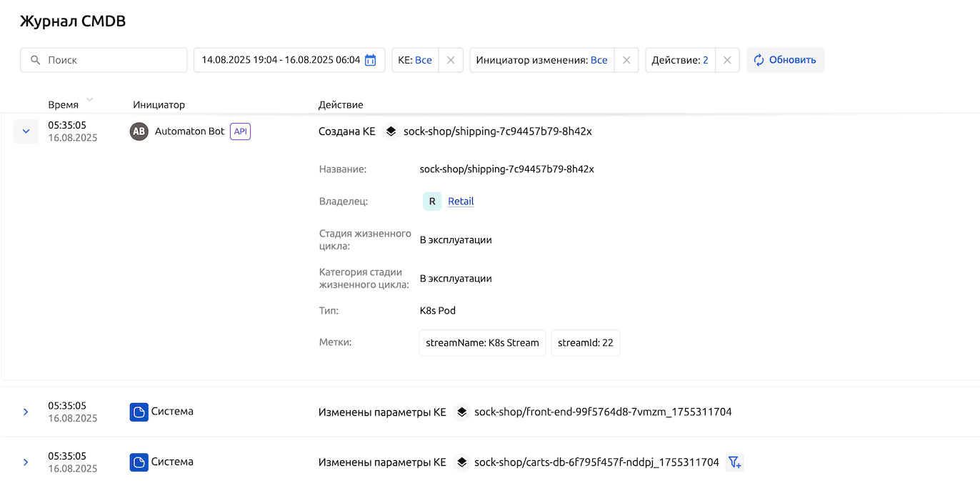Image resolution: width=980 pixels, height=486 pixels.
Task: Click the Система icon in front-end row
Action: point(139,412)
